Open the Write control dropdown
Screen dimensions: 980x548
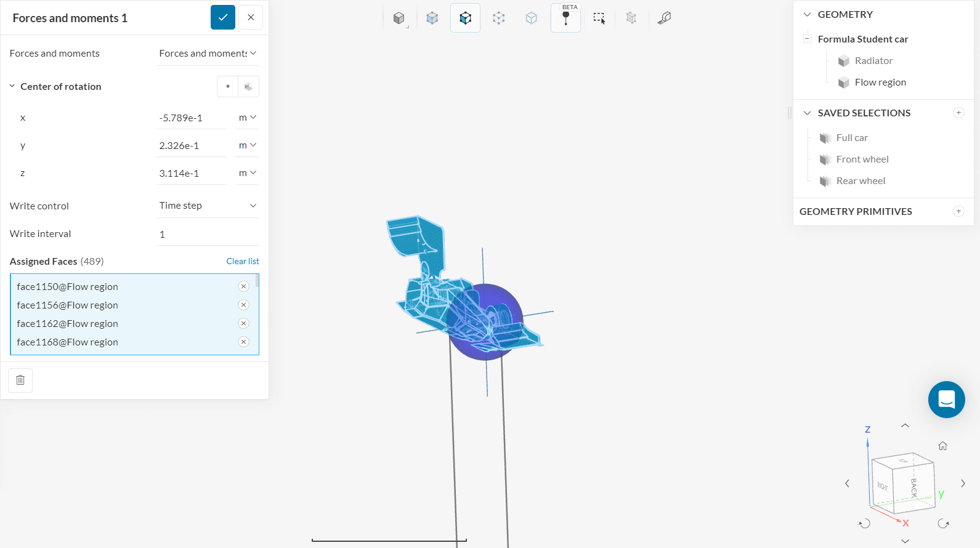click(207, 206)
